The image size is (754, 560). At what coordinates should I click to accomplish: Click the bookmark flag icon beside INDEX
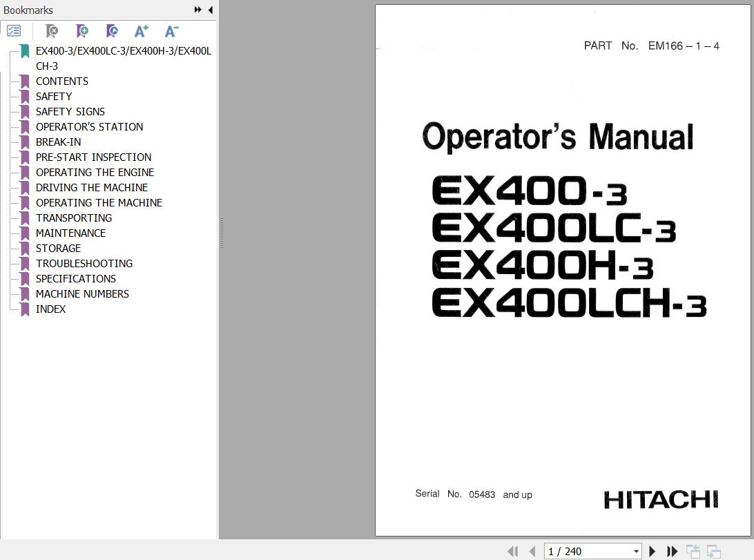click(x=25, y=309)
